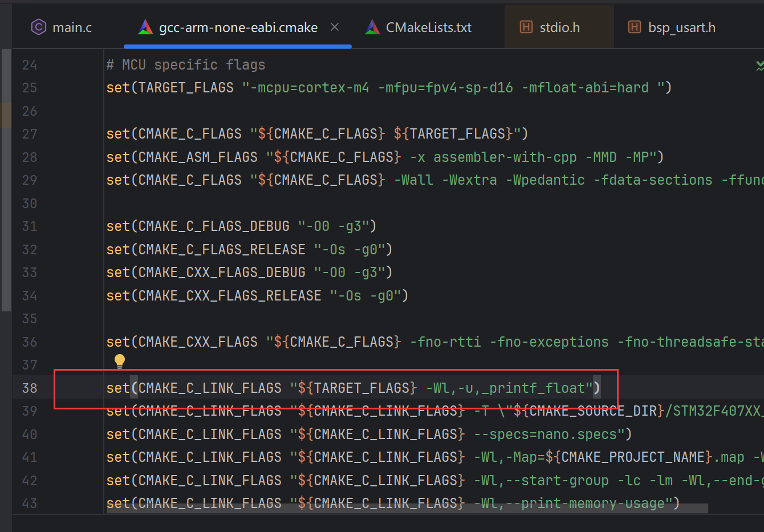The width and height of the screenshot is (764, 532).
Task: Click the vertical scrollbar on the left edge
Action: pyautogui.click(x=6, y=180)
